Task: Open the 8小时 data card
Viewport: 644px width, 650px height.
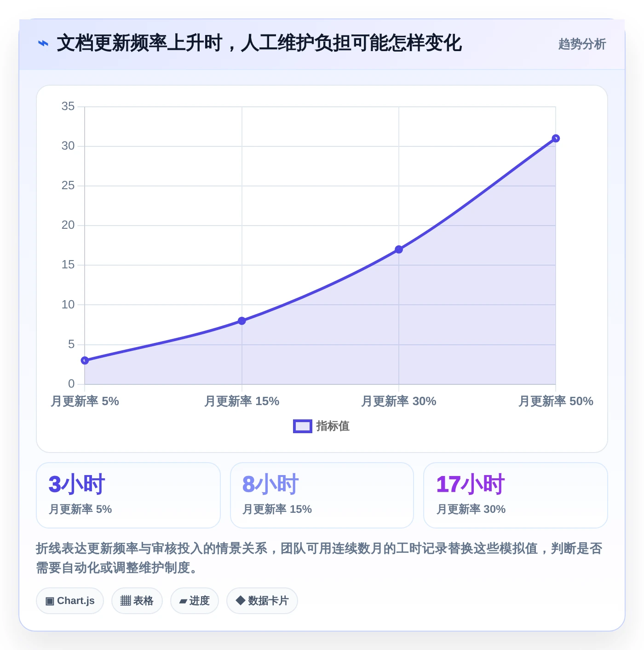Action: (322, 495)
